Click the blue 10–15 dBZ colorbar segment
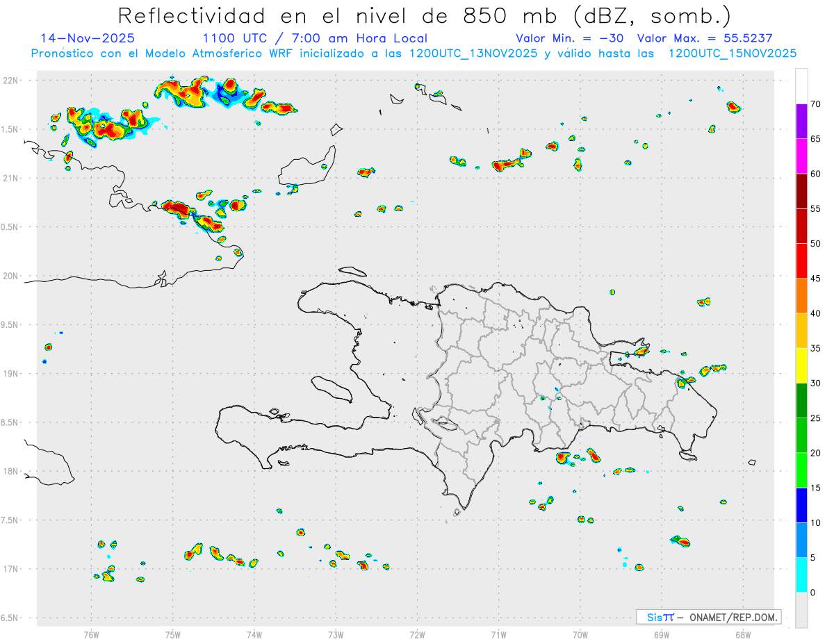The image size is (834, 644). click(801, 505)
